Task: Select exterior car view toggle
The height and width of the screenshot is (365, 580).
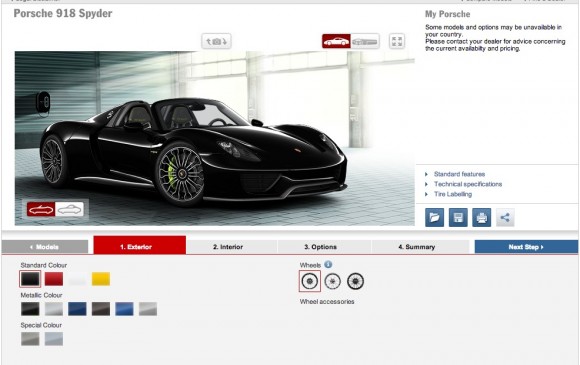Action: 336,41
